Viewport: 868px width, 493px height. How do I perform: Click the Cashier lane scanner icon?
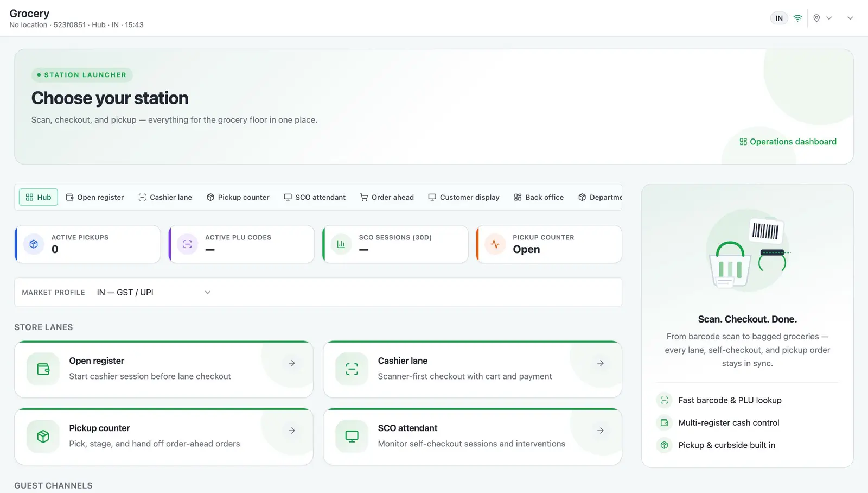pyautogui.click(x=352, y=369)
